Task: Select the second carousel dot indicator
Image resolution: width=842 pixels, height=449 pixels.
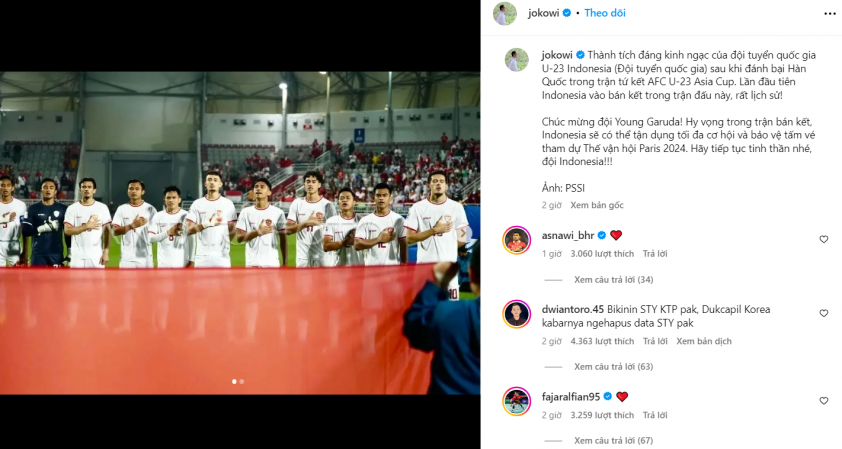Action: coord(242,381)
